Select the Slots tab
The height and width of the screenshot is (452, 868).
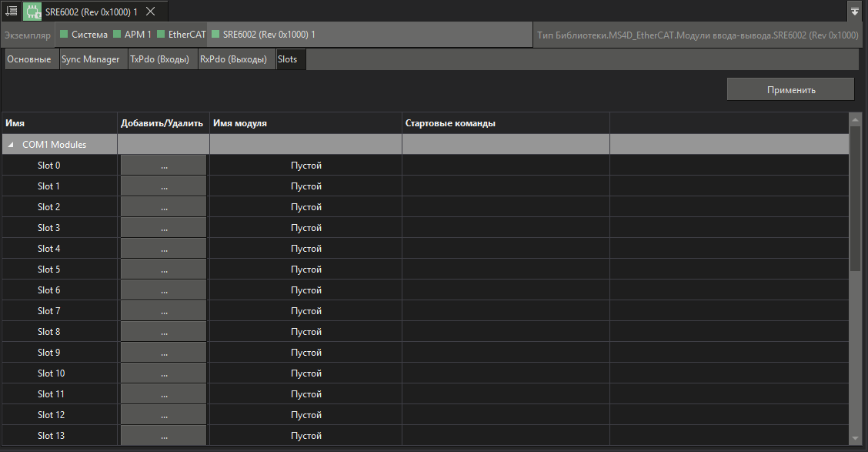click(290, 59)
